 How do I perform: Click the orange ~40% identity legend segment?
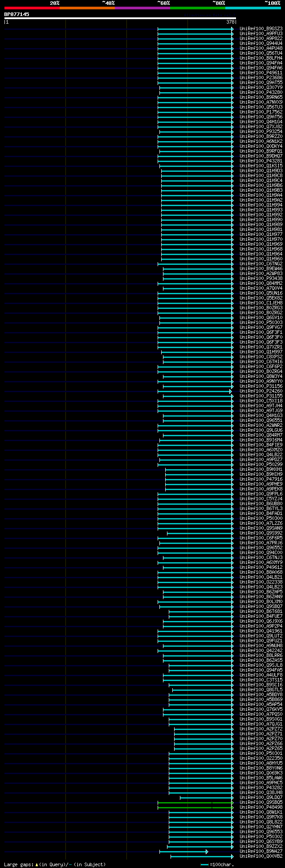click(87, 8)
